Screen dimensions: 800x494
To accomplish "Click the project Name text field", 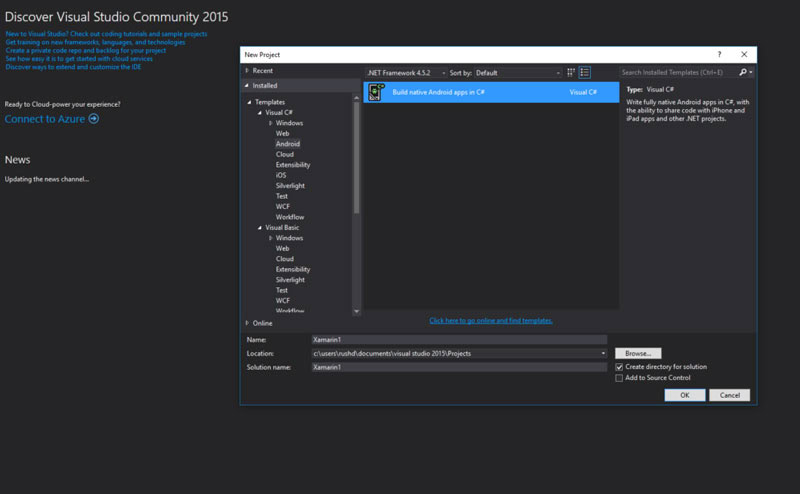I will pyautogui.click(x=459, y=340).
